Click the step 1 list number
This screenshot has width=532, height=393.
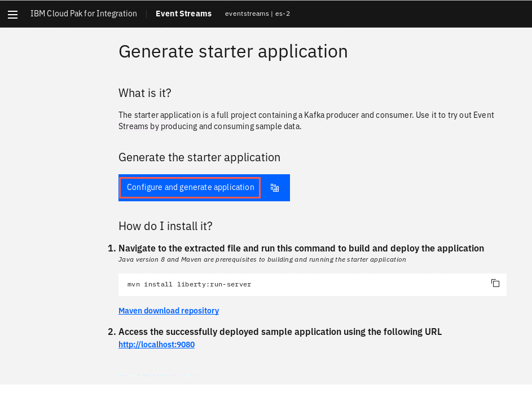coord(112,248)
